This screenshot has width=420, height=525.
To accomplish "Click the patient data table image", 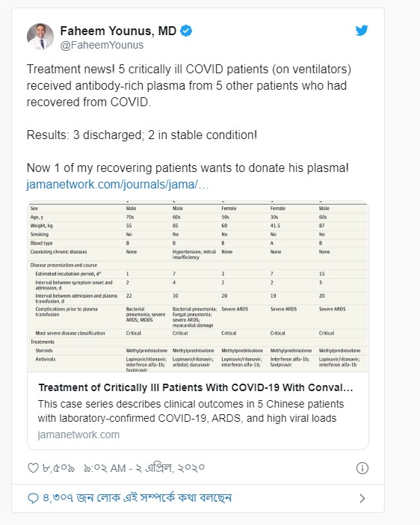I will click(x=198, y=286).
